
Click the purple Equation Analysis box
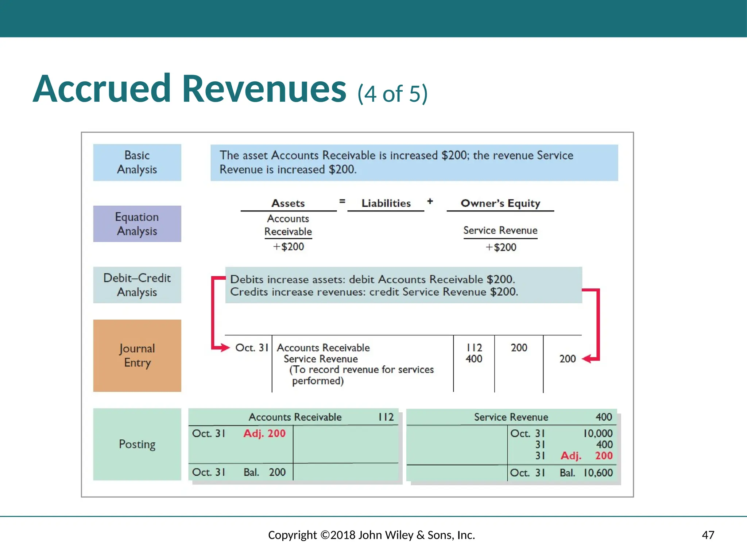click(137, 224)
